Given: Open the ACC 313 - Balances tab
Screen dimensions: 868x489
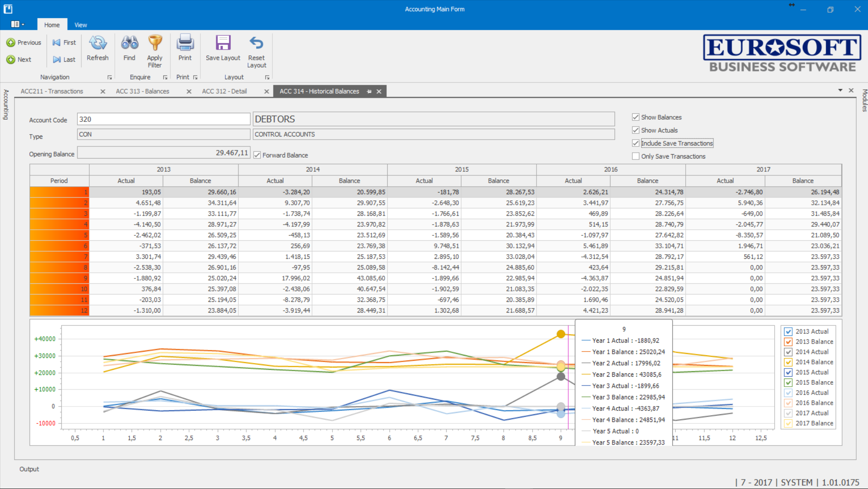Looking at the screenshot, I should click(x=142, y=92).
